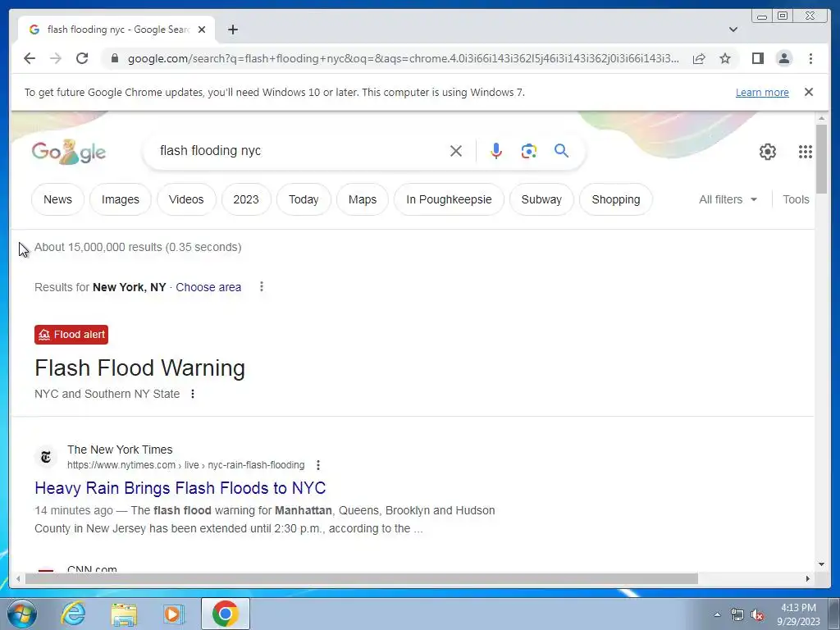The width and height of the screenshot is (840, 630).
Task: Open Windows Explorer from the taskbar
Action: (124, 614)
